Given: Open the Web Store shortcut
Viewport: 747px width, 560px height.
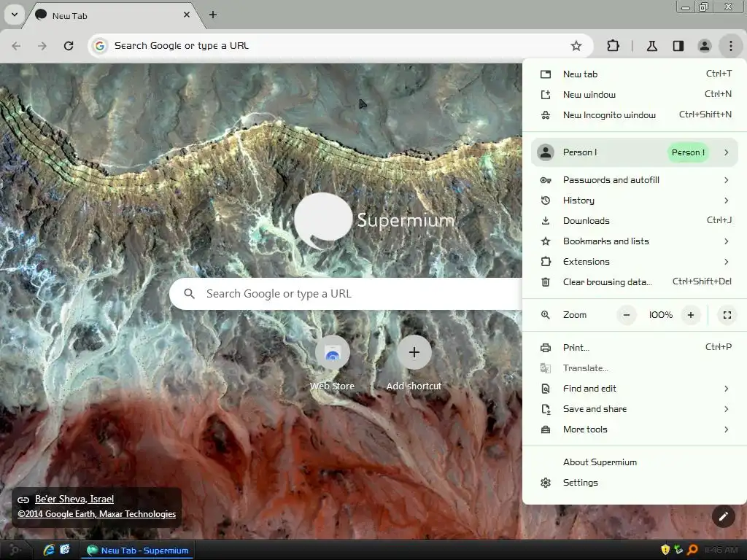Looking at the screenshot, I should click(332, 363).
